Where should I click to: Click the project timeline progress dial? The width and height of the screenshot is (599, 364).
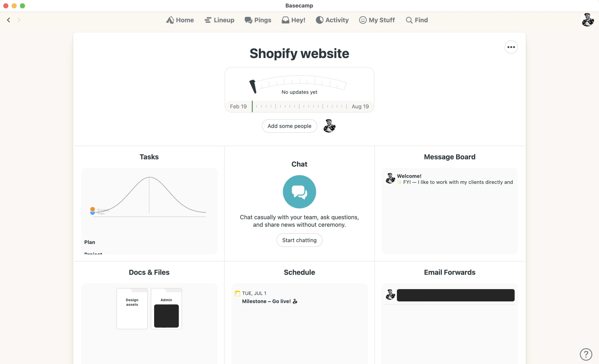pos(299,84)
